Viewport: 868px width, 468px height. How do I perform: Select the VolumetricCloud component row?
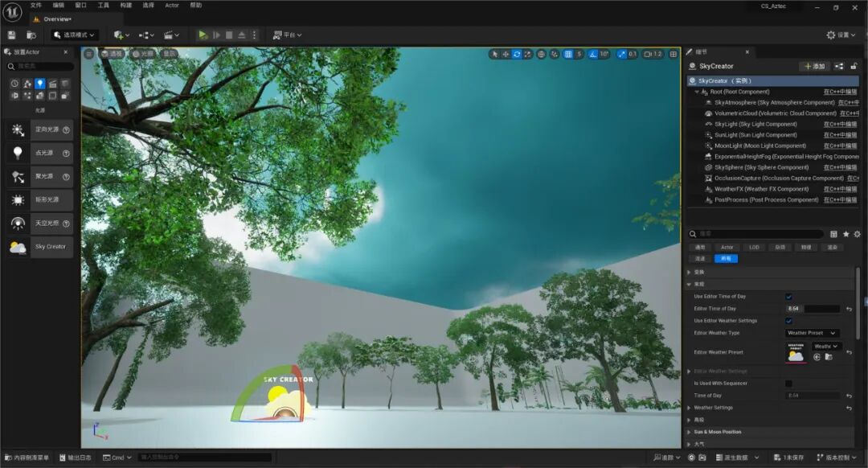(773, 113)
